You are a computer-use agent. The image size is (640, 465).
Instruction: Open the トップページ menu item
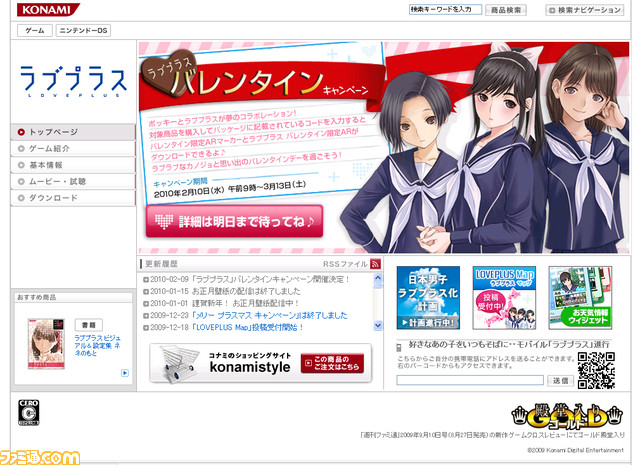[73, 132]
